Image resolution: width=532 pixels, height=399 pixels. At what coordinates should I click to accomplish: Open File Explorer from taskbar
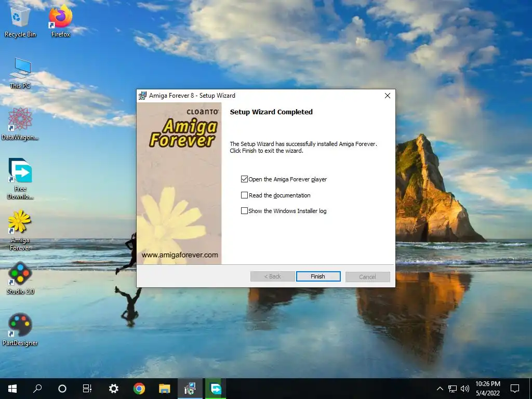click(x=165, y=389)
